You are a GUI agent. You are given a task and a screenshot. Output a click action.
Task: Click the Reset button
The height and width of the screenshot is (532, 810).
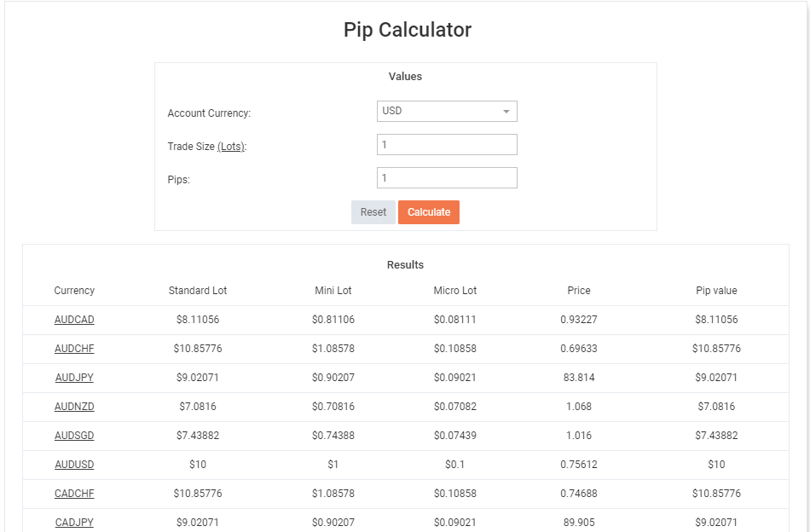(x=373, y=212)
